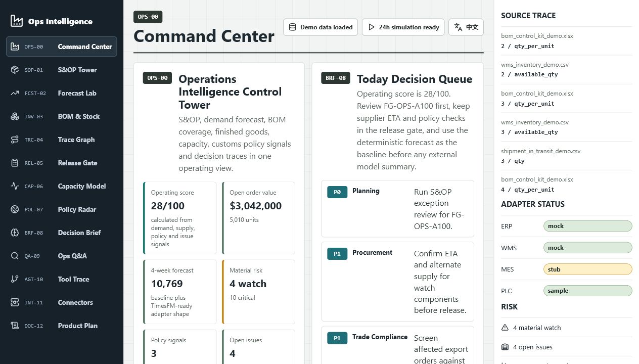The width and height of the screenshot is (639, 364).
Task: Click the Policy signals card
Action: (x=180, y=347)
